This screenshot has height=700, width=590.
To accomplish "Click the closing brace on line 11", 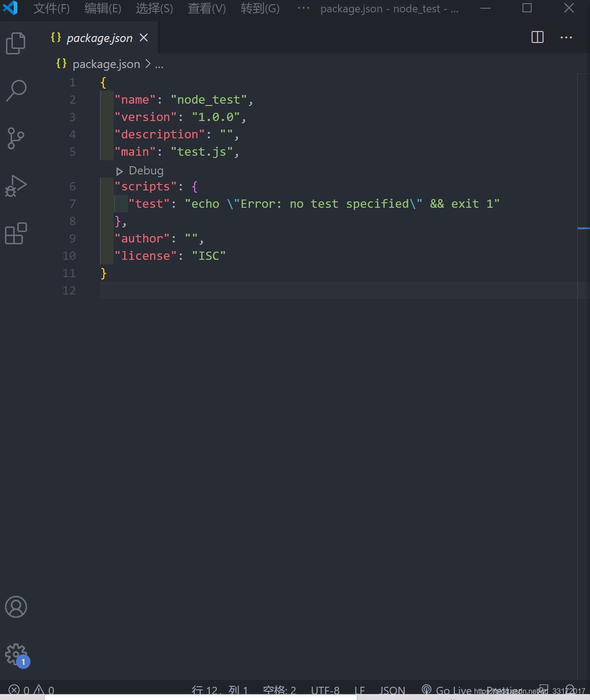I will coord(104,274).
